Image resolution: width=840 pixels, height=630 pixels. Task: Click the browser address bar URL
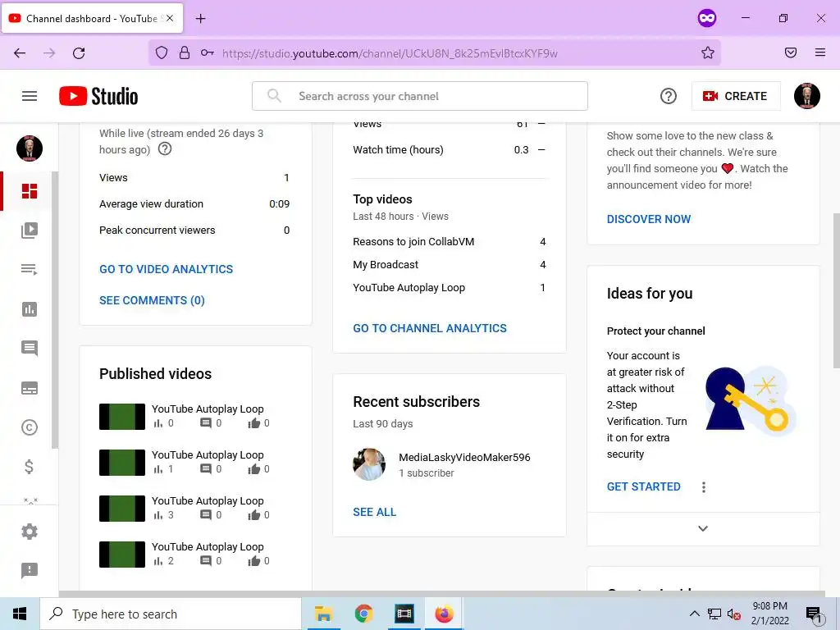pyautogui.click(x=390, y=53)
